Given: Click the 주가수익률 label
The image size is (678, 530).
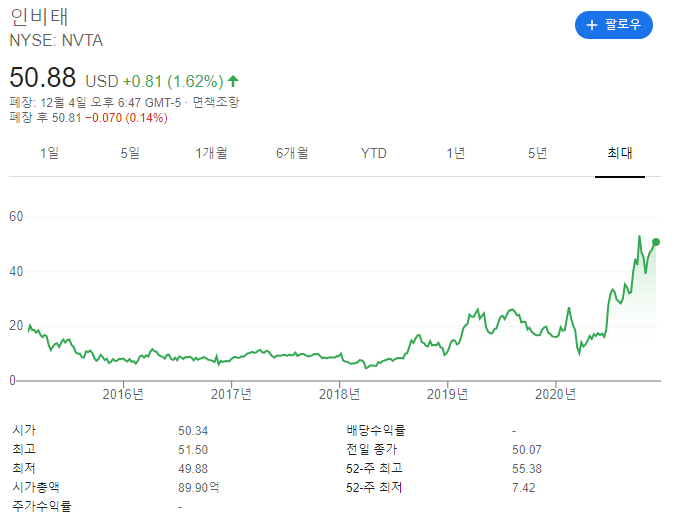Looking at the screenshot, I should [42, 506].
